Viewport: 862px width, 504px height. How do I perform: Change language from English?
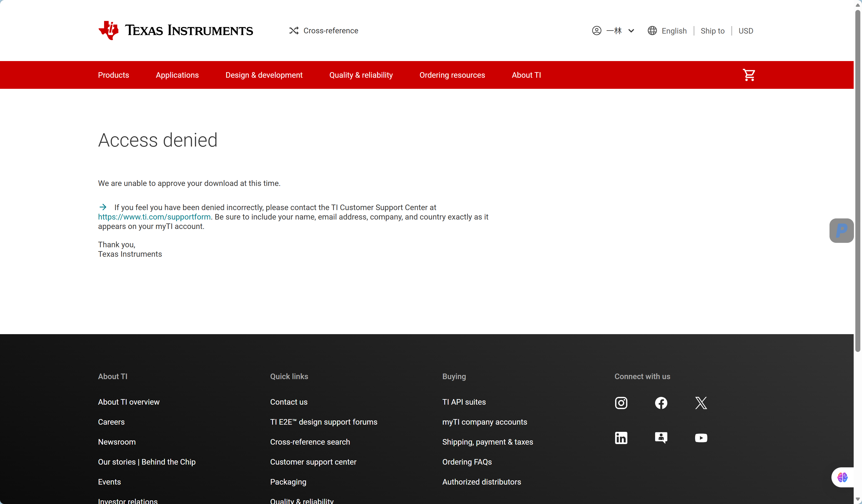point(674,31)
